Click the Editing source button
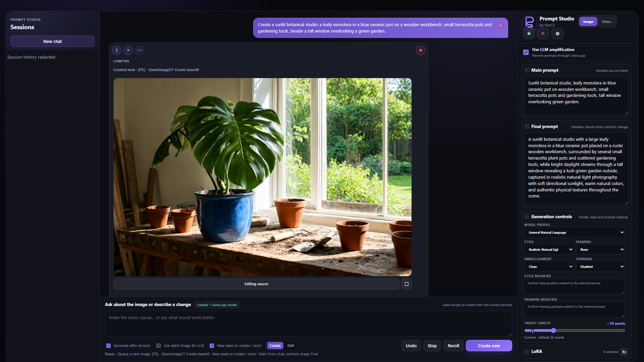The image size is (644, 362). 256,284
